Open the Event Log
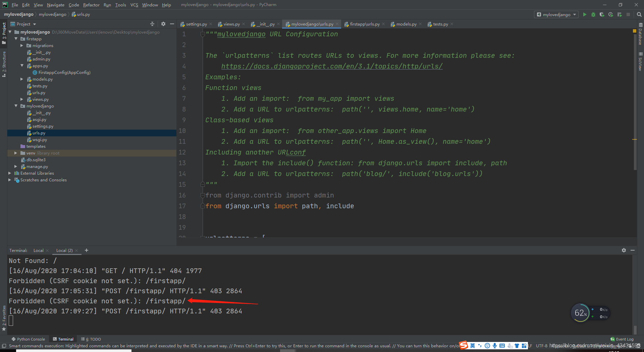Screen dimensions: 644x352 (x=622, y=339)
